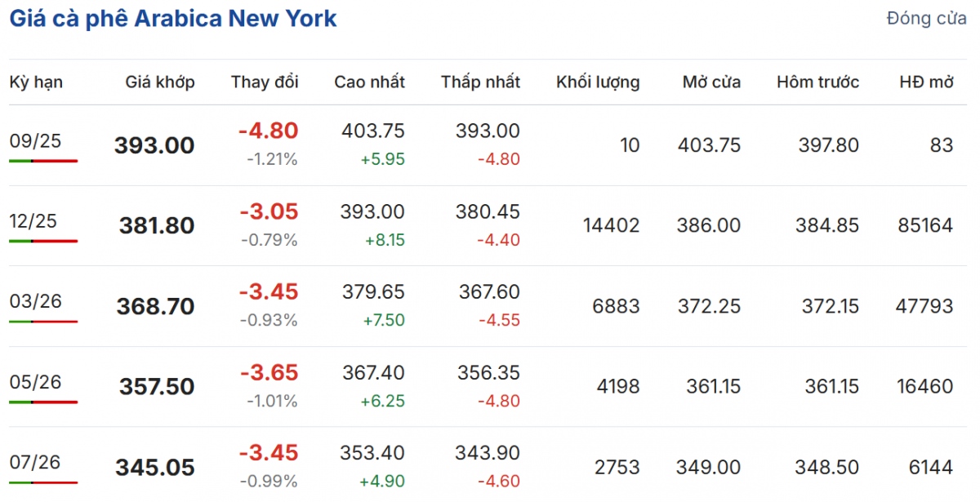Click the Khối lượng column header

598,82
